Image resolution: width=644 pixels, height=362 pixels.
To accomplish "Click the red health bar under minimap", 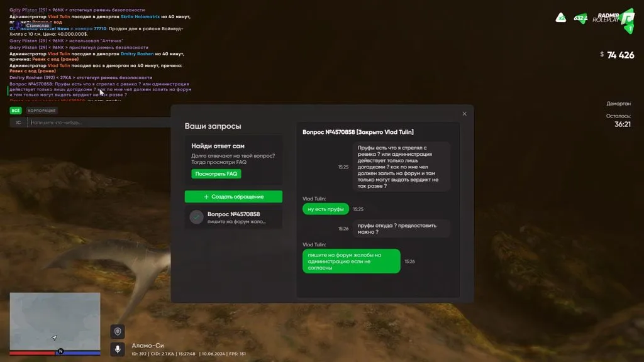I will tap(33, 353).
